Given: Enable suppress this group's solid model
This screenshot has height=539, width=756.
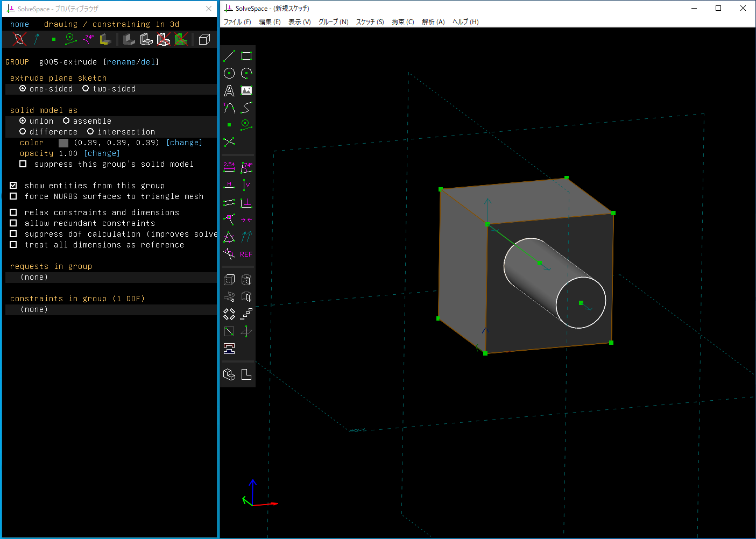Looking at the screenshot, I should click(23, 164).
